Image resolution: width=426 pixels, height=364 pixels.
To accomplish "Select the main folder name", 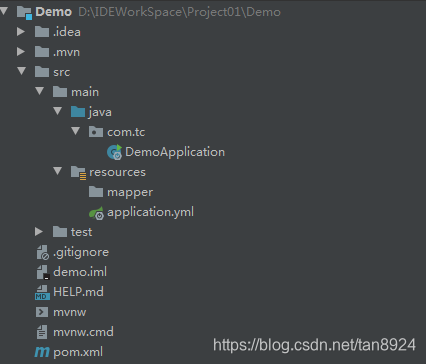I will coord(85,92).
